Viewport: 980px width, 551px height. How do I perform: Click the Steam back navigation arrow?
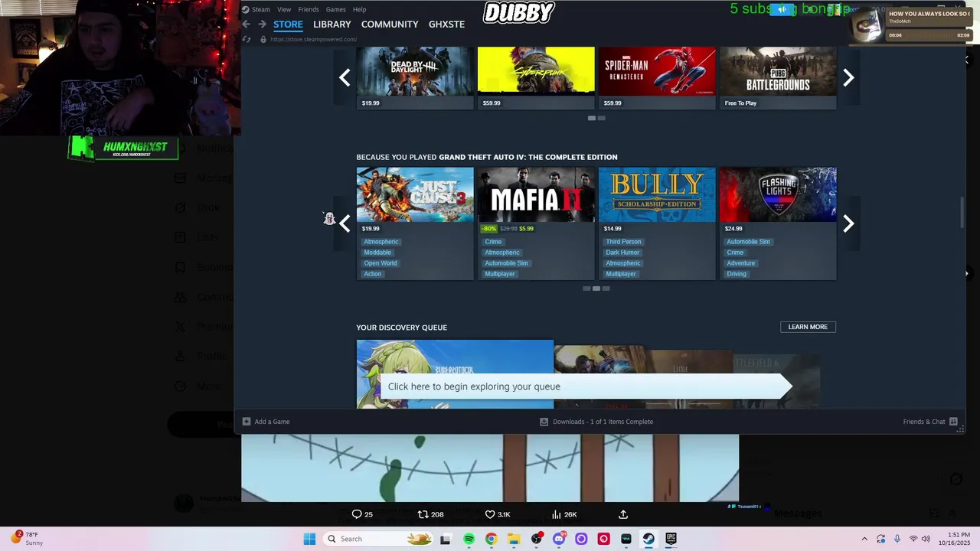246,24
